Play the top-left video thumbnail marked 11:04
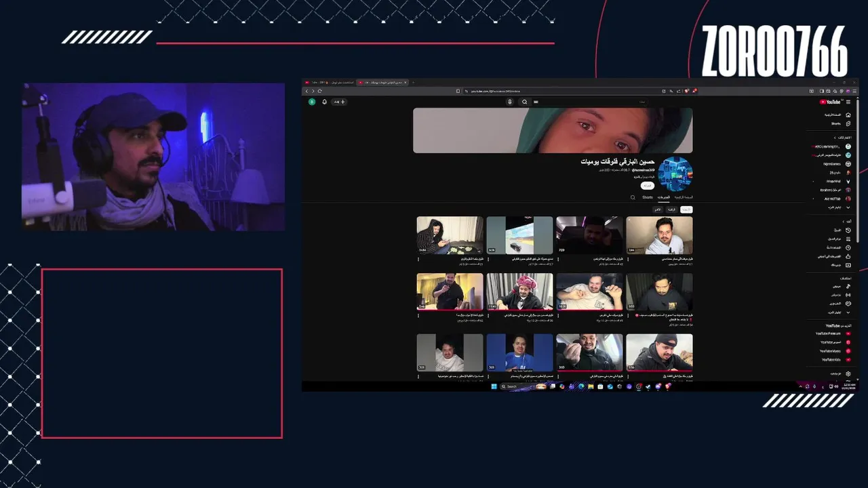The width and height of the screenshot is (868, 488). click(450, 235)
